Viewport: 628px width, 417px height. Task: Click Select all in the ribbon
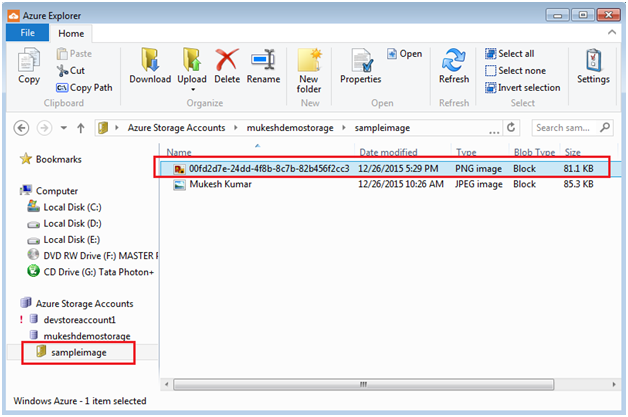509,54
